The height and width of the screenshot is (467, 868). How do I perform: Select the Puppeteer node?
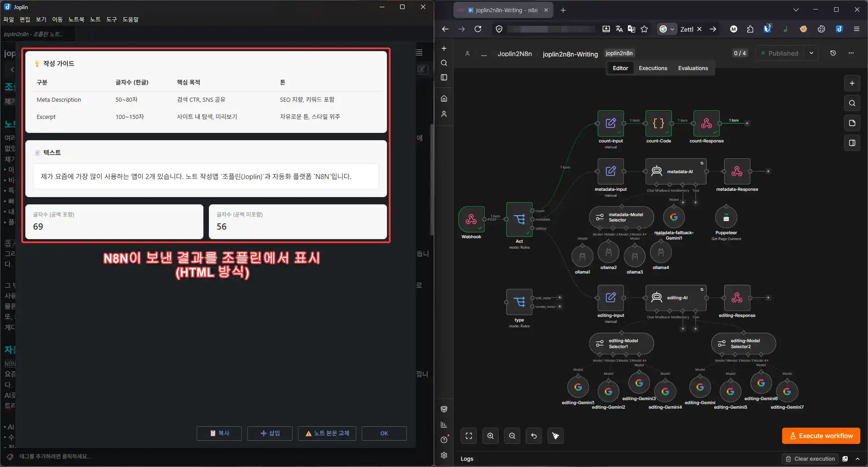click(726, 217)
